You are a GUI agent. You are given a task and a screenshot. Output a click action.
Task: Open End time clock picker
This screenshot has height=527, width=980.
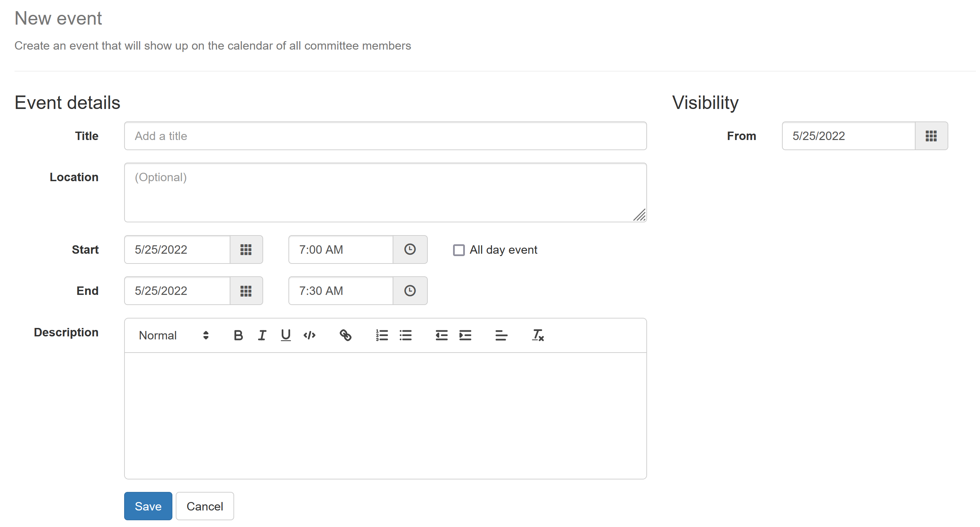click(x=410, y=291)
